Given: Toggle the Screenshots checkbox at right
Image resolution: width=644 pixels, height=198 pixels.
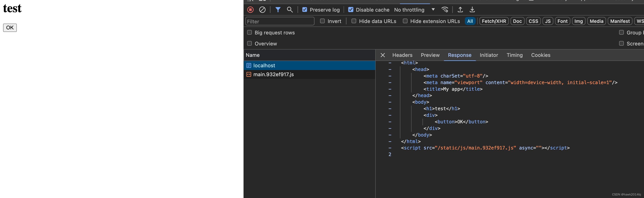Looking at the screenshot, I should click(x=621, y=43).
